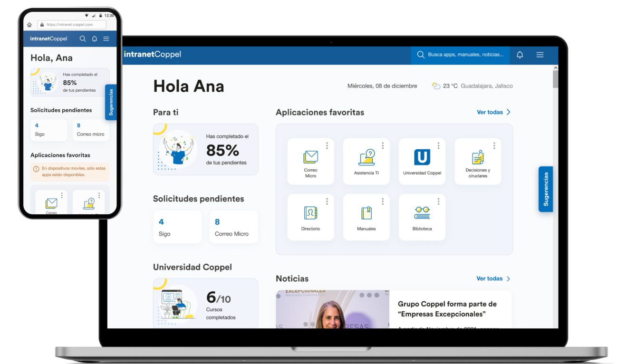Tap search icon in phone header
618x364 pixels.
pos(83,38)
